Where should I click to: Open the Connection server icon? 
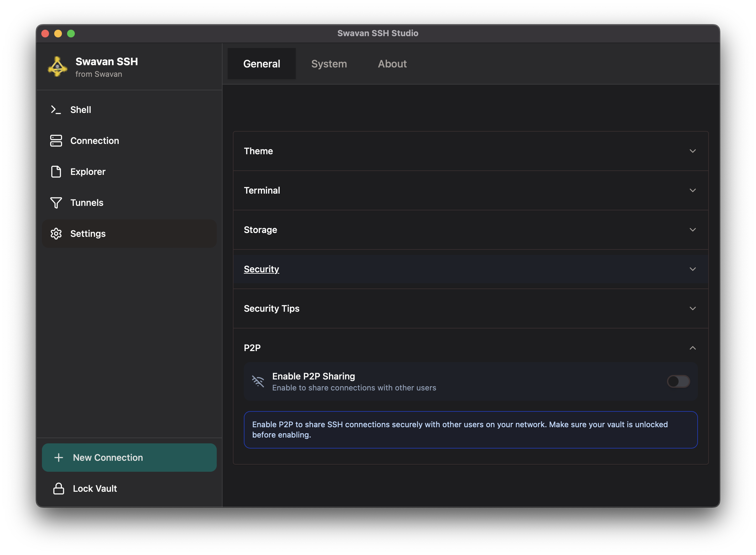click(x=56, y=141)
